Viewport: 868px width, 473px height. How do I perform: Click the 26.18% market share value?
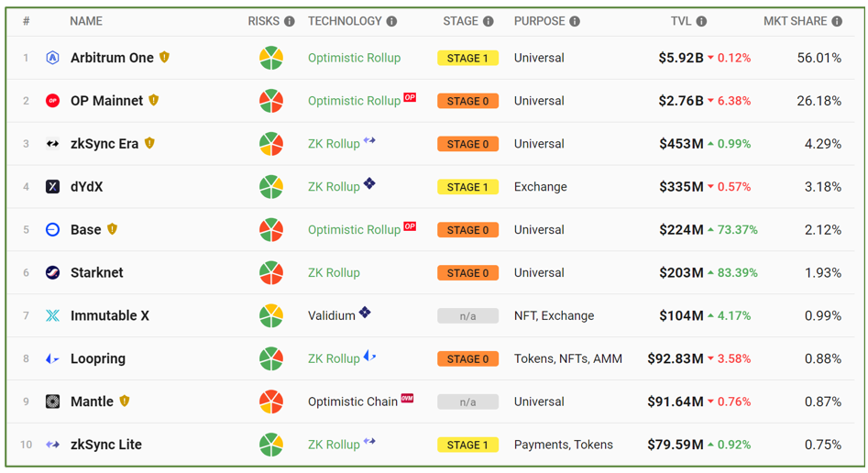tap(819, 101)
